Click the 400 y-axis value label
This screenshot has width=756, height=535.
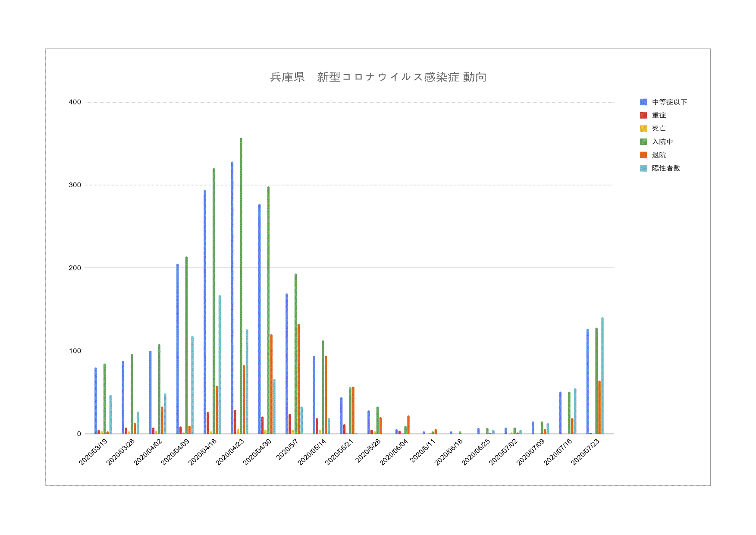75,102
